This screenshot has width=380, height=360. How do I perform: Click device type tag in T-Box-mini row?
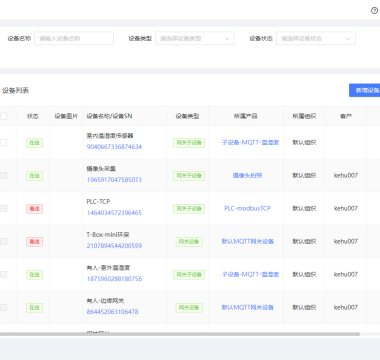click(189, 242)
